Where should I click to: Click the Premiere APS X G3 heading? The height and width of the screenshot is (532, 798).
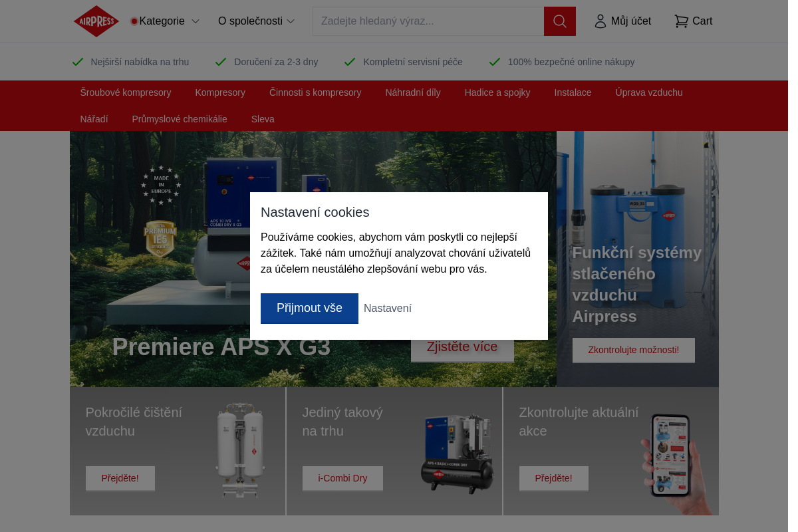(221, 347)
